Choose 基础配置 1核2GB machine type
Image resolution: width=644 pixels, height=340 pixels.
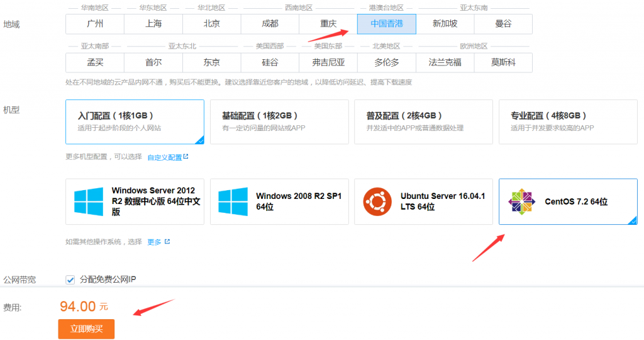[x=279, y=122]
